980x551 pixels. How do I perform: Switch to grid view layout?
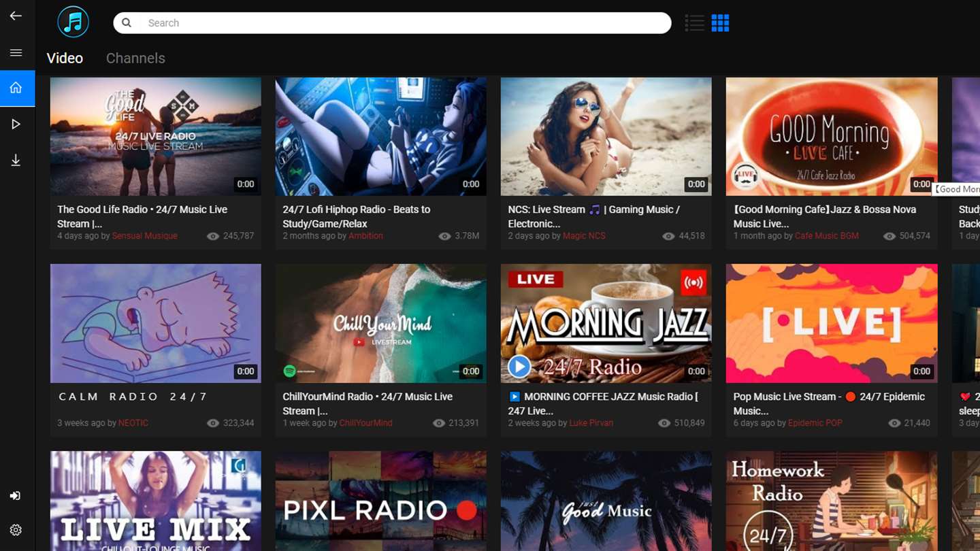(720, 23)
